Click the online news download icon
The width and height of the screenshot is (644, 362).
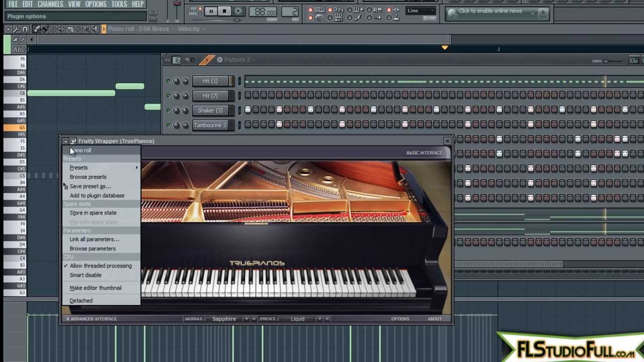coord(542,14)
